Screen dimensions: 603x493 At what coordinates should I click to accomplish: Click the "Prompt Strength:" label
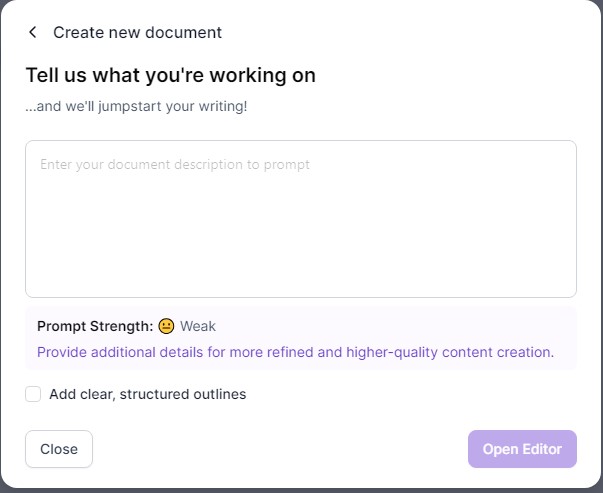[x=95, y=326]
